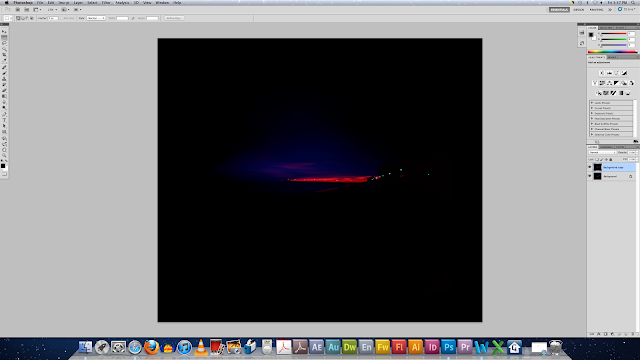Select the Background copy layer thumbnail
Image resolution: width=640 pixels, height=360 pixels.
tap(598, 167)
